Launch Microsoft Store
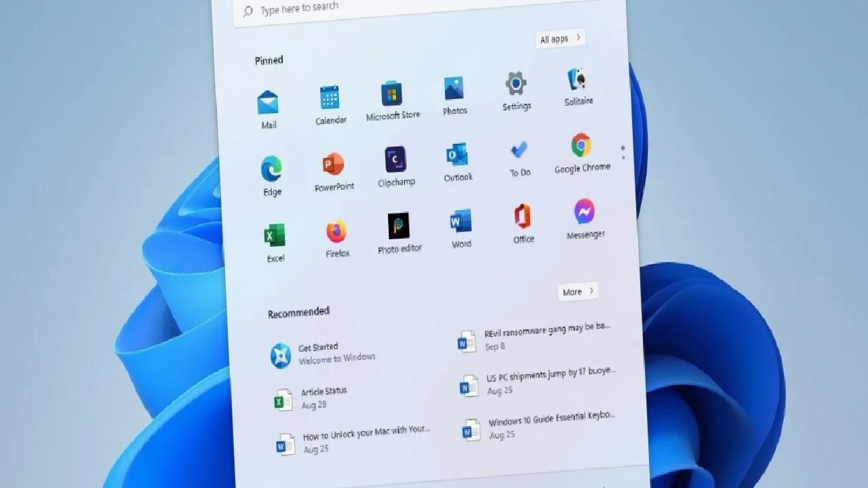Viewport: 868px width, 488px height. pyautogui.click(x=392, y=101)
